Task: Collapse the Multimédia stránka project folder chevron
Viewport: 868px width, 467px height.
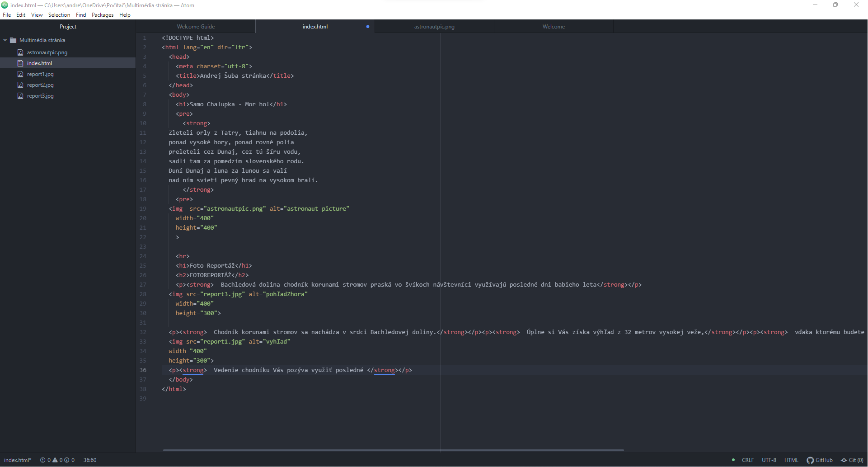Action: [x=5, y=40]
